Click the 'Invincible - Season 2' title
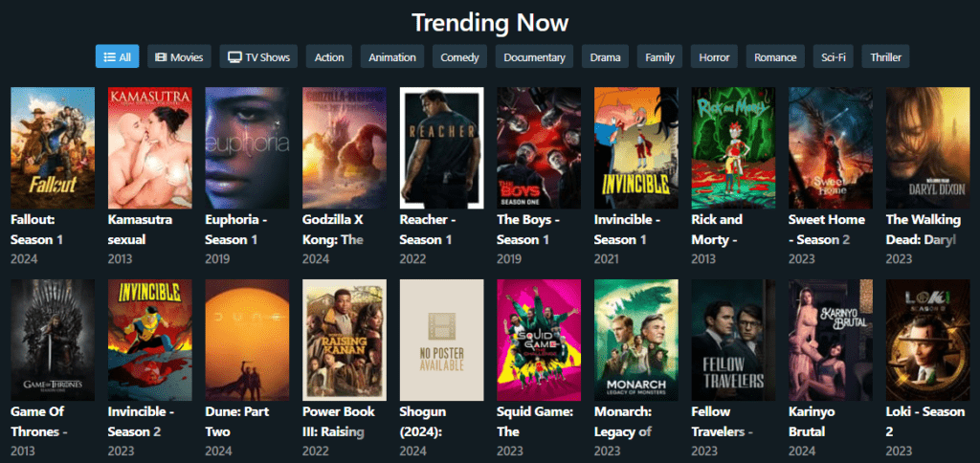 (x=142, y=422)
